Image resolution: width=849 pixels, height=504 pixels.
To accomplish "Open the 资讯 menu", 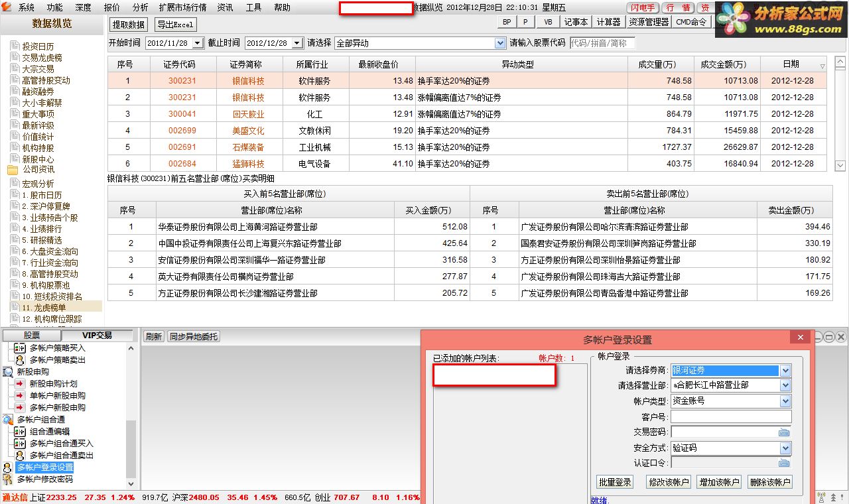I will 225,8.
